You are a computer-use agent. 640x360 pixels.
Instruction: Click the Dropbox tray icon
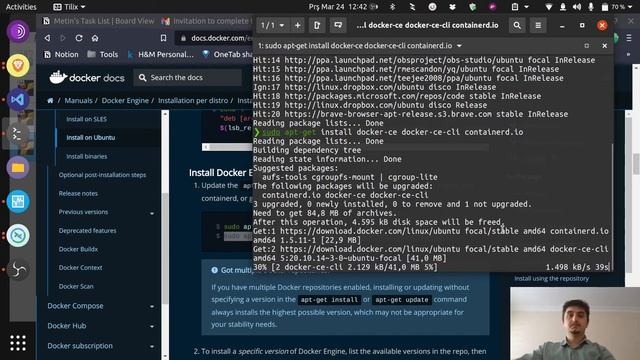tap(452, 7)
